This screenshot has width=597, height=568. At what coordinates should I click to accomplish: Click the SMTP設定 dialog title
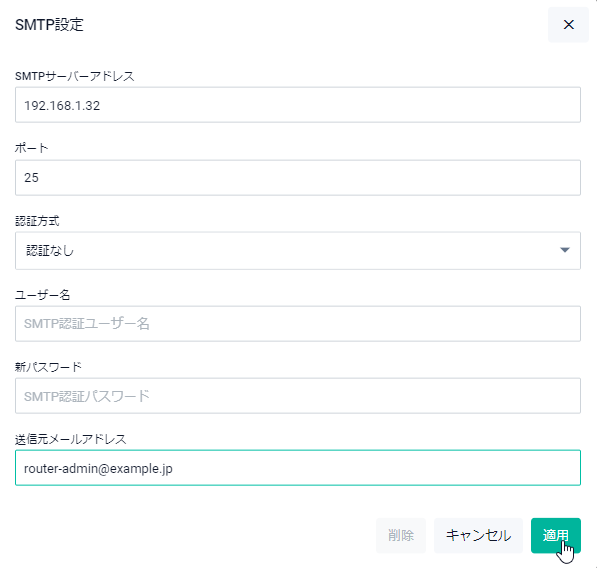49,25
